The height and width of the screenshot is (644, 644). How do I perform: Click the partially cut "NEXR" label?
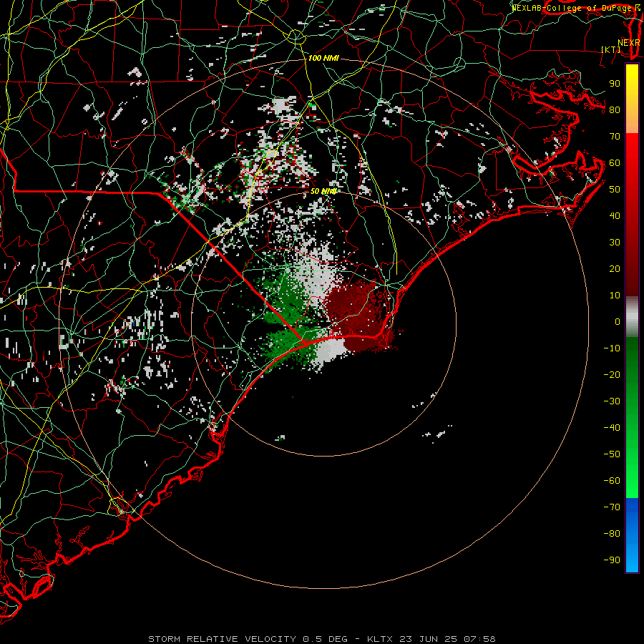[628, 43]
